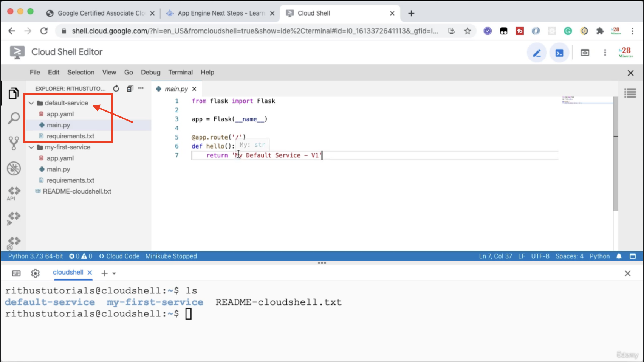This screenshot has height=363, width=644.
Task: Click the Cloud Run icon in sidebar
Action: pyautogui.click(x=14, y=219)
